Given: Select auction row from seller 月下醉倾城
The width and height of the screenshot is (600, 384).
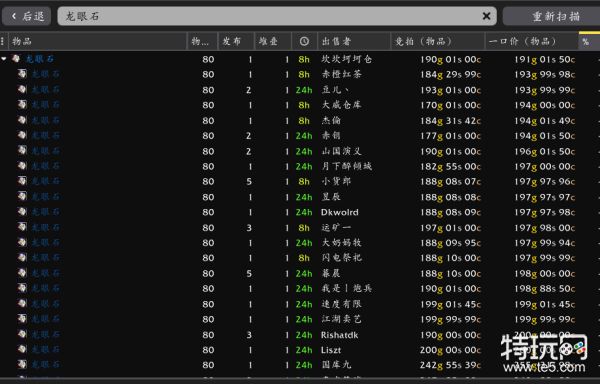Looking at the screenshot, I should click(300, 166).
